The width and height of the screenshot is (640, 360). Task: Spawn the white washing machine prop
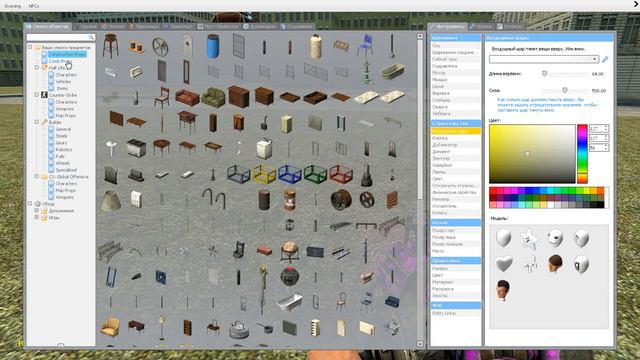(264, 149)
